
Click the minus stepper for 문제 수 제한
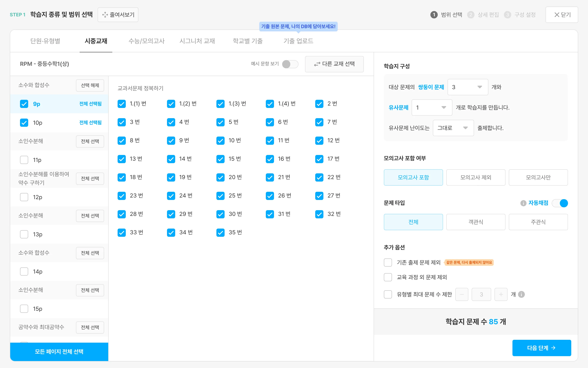(462, 294)
